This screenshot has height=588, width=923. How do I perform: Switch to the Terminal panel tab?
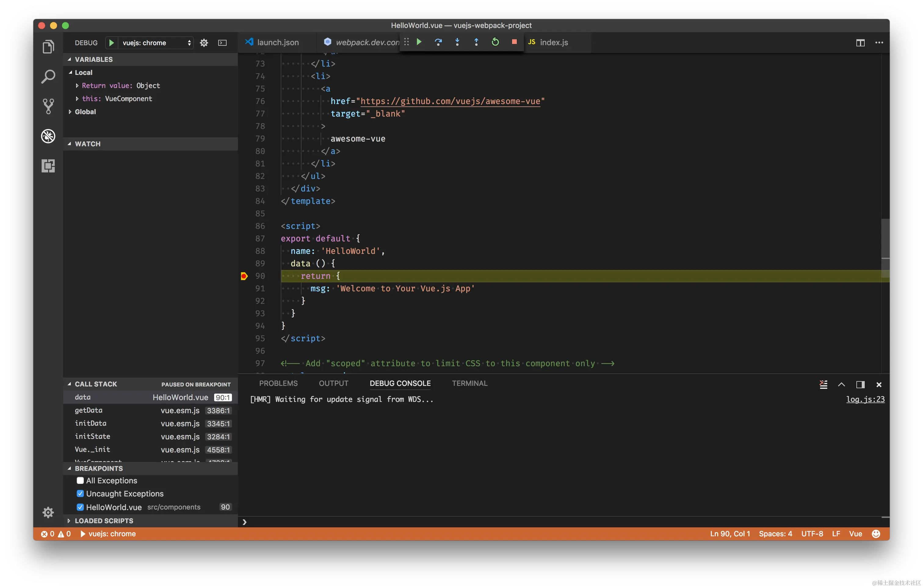469,383
